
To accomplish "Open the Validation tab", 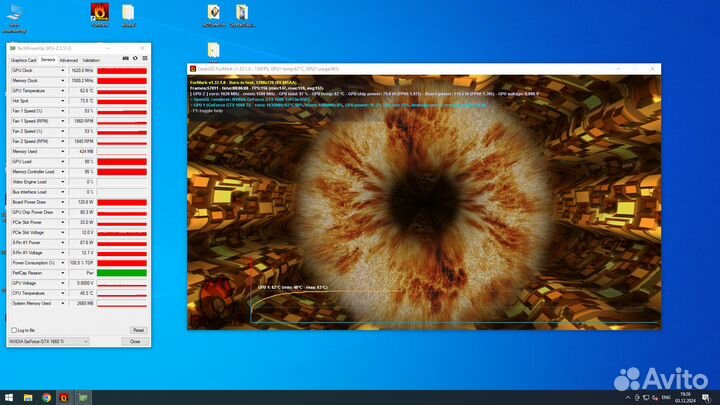I will point(91,60).
